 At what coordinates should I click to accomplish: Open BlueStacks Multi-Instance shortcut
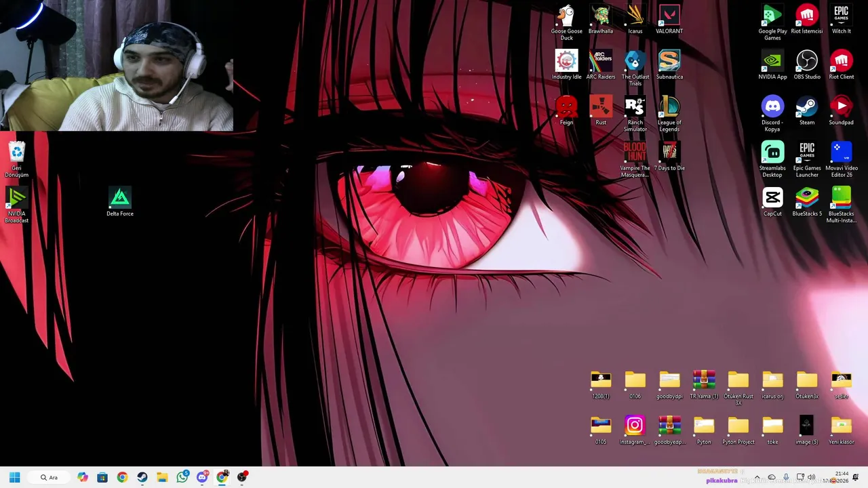point(841,205)
